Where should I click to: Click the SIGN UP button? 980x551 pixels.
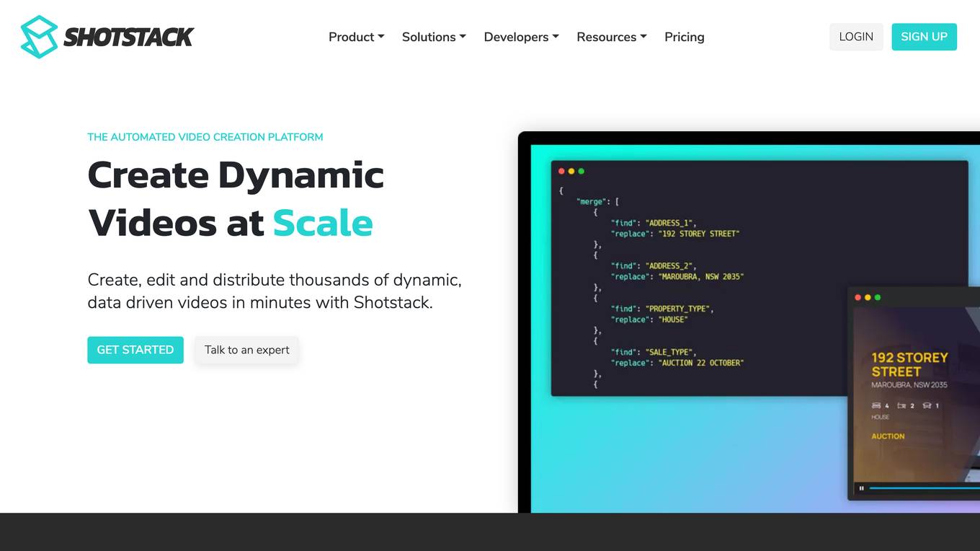924,37
